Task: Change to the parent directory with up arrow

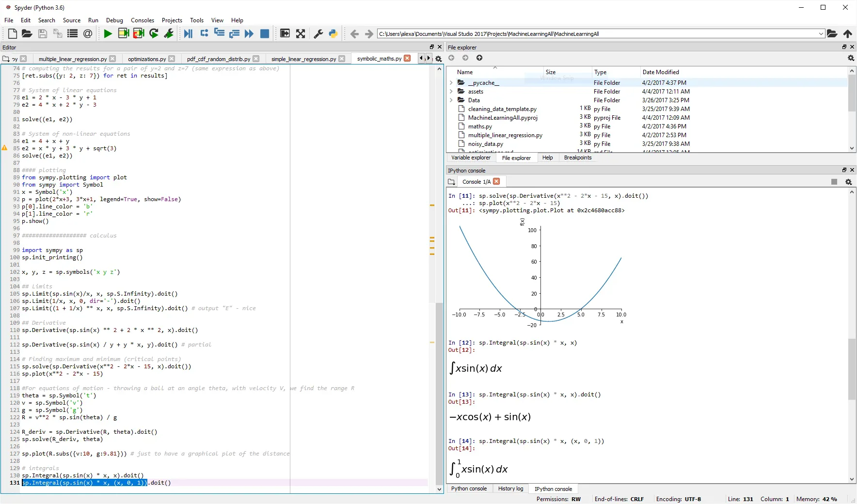Action: tap(848, 33)
